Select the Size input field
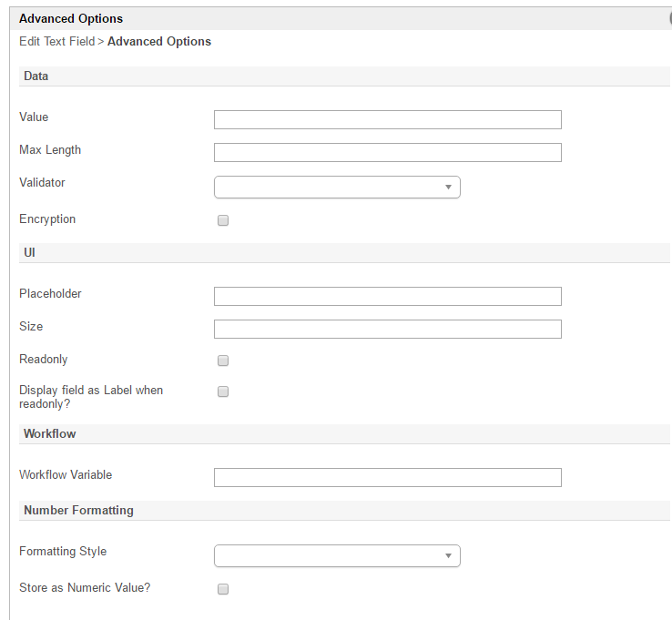 click(x=387, y=329)
